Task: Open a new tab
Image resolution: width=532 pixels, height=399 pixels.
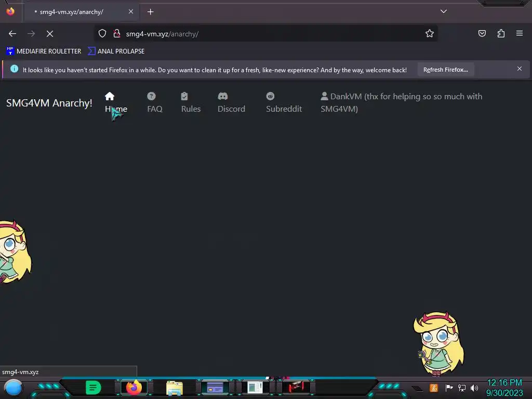Action: click(150, 12)
